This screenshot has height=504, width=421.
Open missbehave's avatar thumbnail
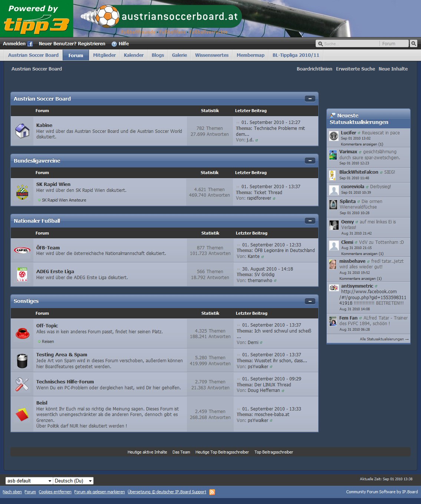[x=333, y=264]
